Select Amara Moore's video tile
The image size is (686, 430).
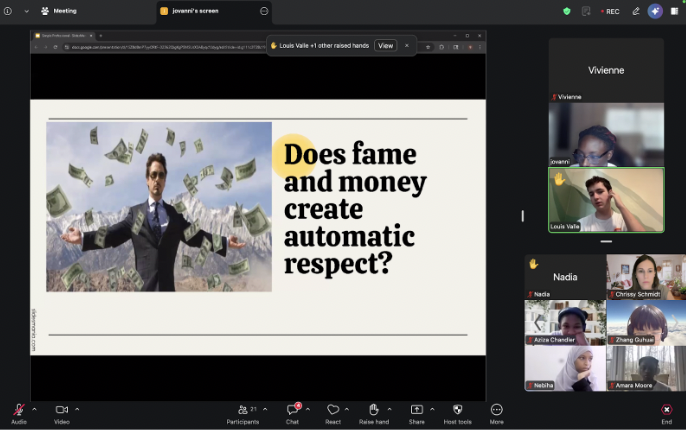point(646,368)
